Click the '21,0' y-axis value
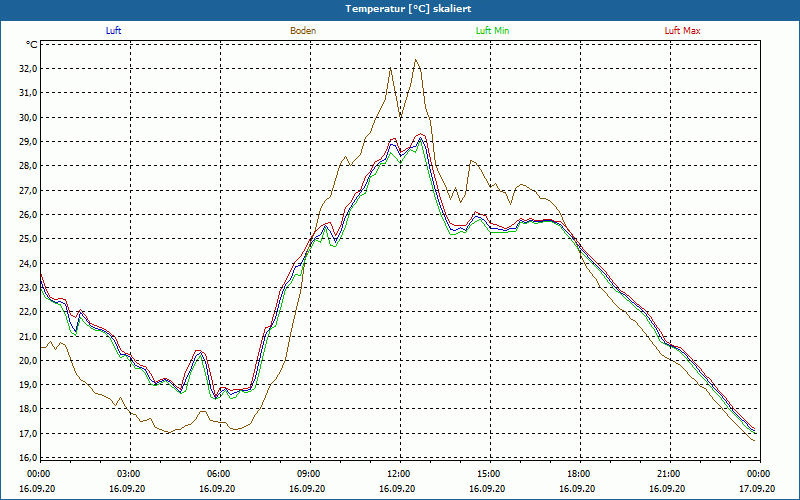Image resolution: width=800 pixels, height=500 pixels. (29, 336)
